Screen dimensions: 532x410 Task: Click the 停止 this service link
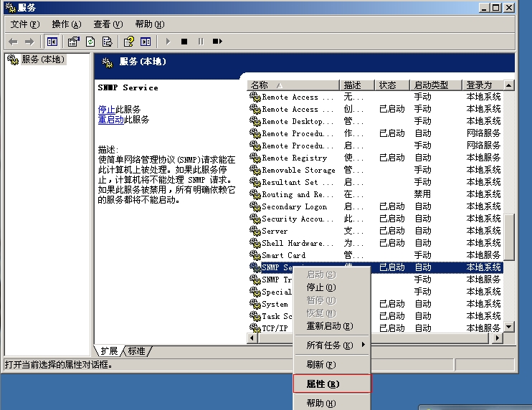click(107, 110)
